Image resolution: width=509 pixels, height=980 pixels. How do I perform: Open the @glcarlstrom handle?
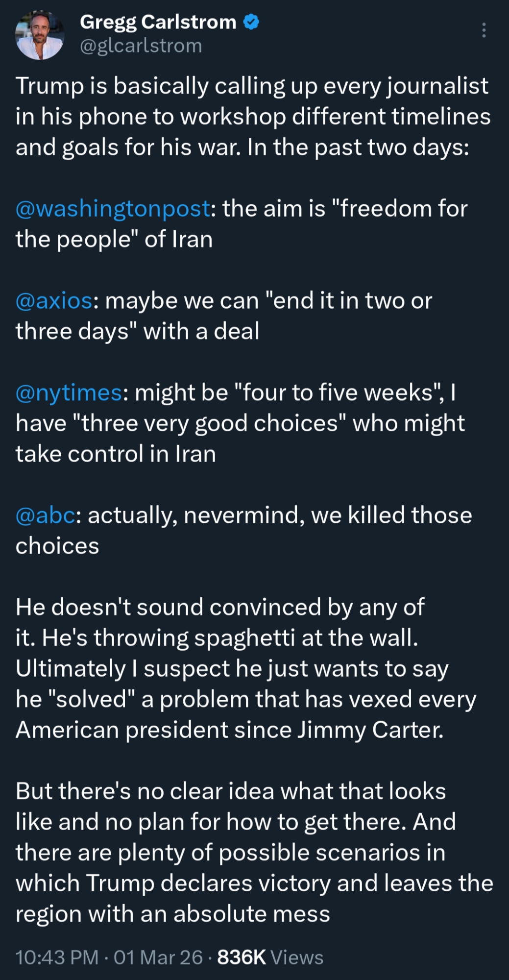click(141, 46)
